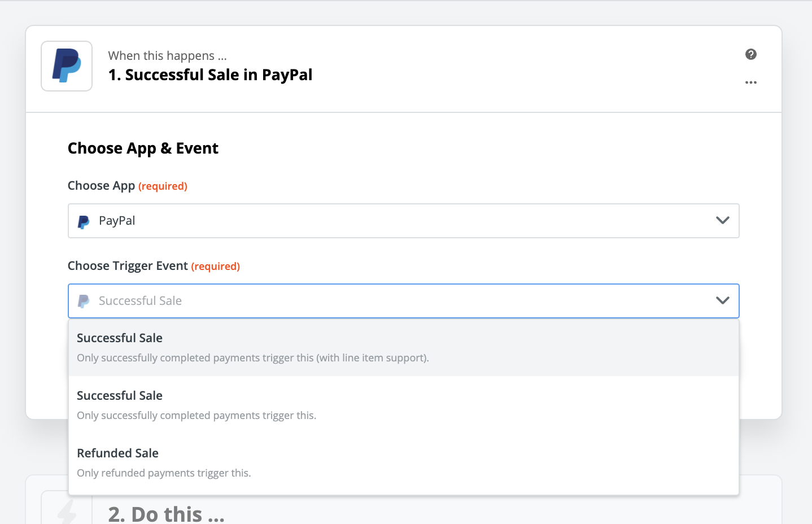Select Successful Sale with line item support
Screen dimensions: 812x524
404,347
